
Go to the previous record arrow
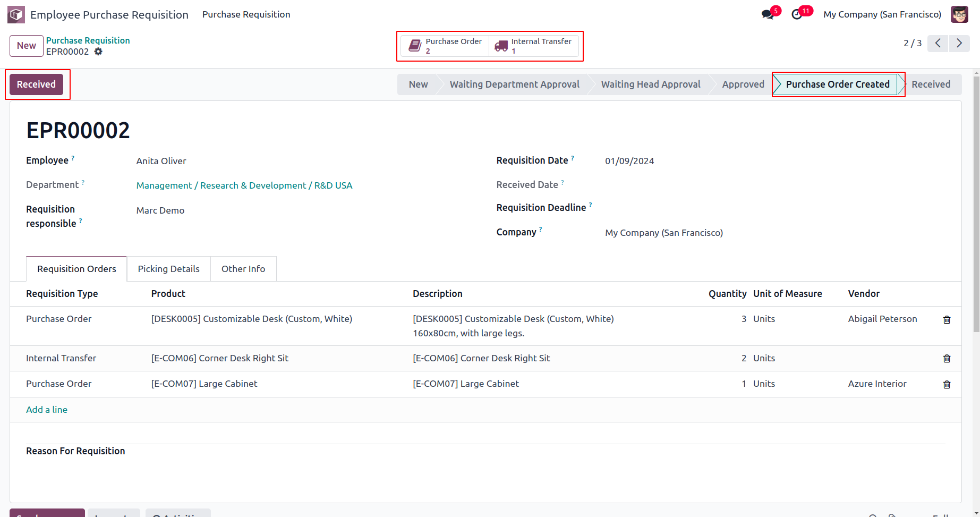938,44
